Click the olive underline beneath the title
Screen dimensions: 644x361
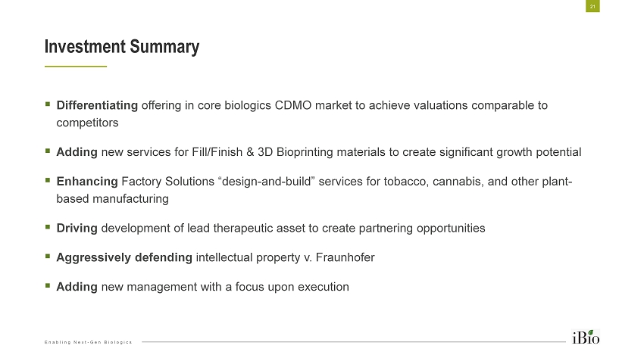(75, 67)
